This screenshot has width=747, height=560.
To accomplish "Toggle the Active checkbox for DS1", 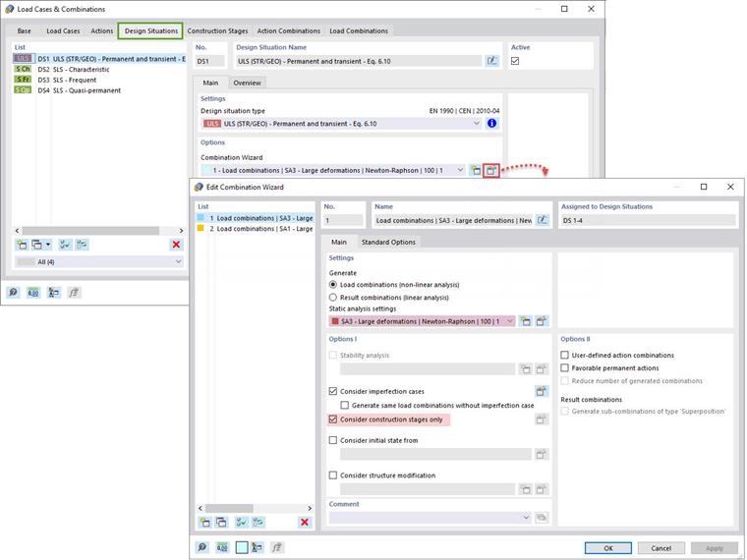I will pyautogui.click(x=515, y=61).
